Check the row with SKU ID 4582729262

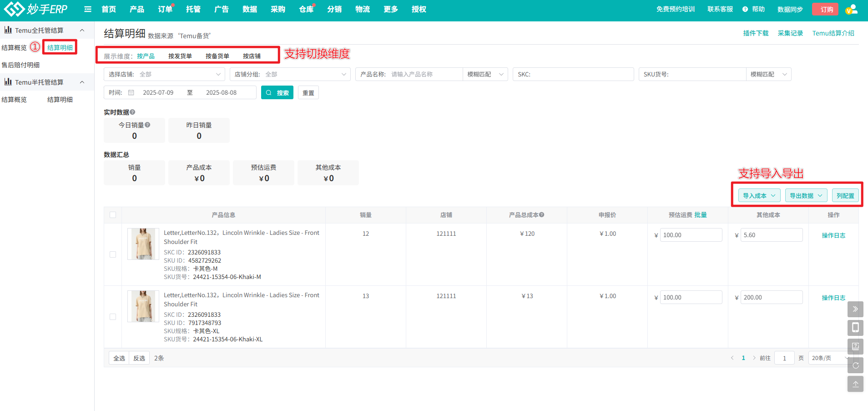[x=113, y=254]
